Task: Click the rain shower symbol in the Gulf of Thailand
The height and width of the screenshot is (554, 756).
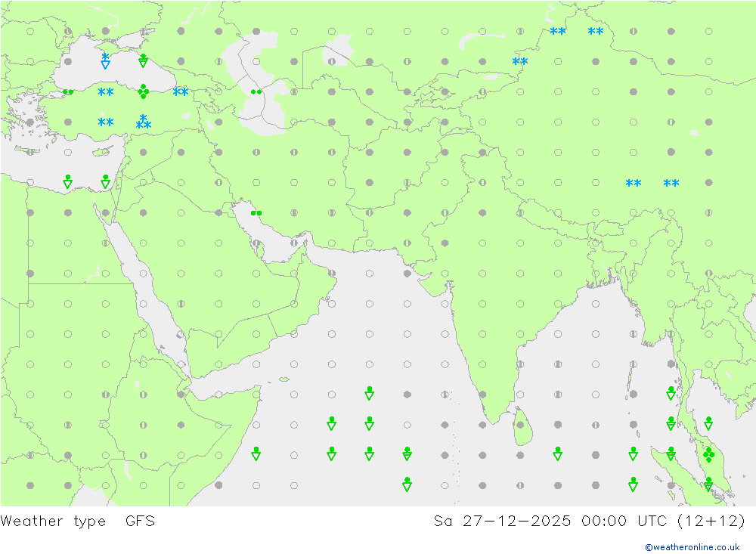Action: pyautogui.click(x=709, y=424)
